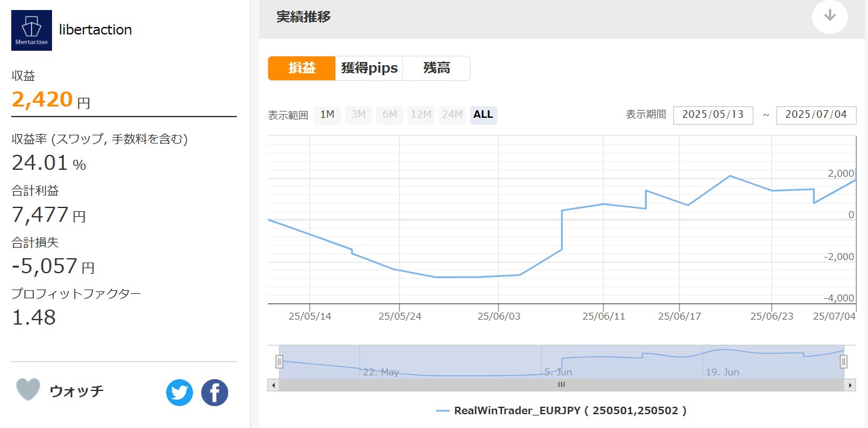Click the 2,420 円 revenue value
The height and width of the screenshot is (428, 868).
(51, 100)
